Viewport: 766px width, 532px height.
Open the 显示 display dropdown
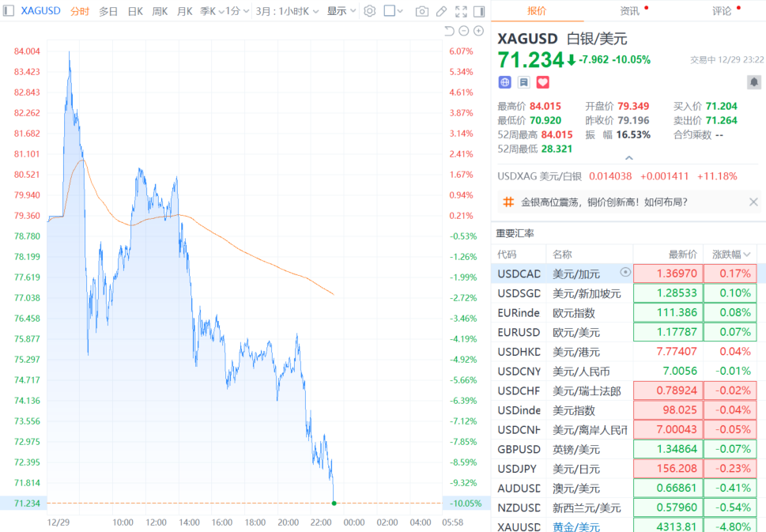(341, 11)
